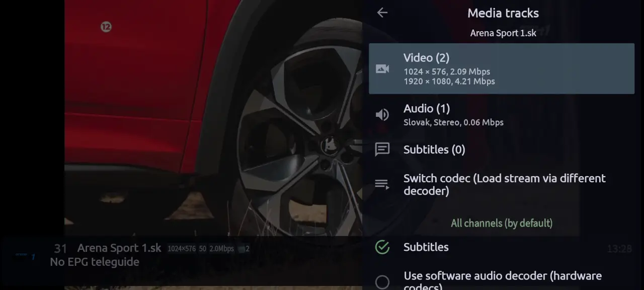Click the playlist icon beside Switch codec
The height and width of the screenshot is (290, 644).
tap(382, 184)
